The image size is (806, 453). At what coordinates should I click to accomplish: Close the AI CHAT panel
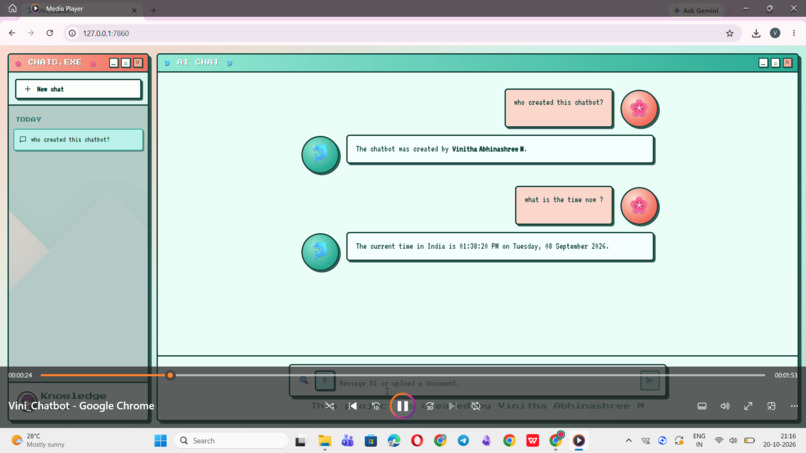787,63
